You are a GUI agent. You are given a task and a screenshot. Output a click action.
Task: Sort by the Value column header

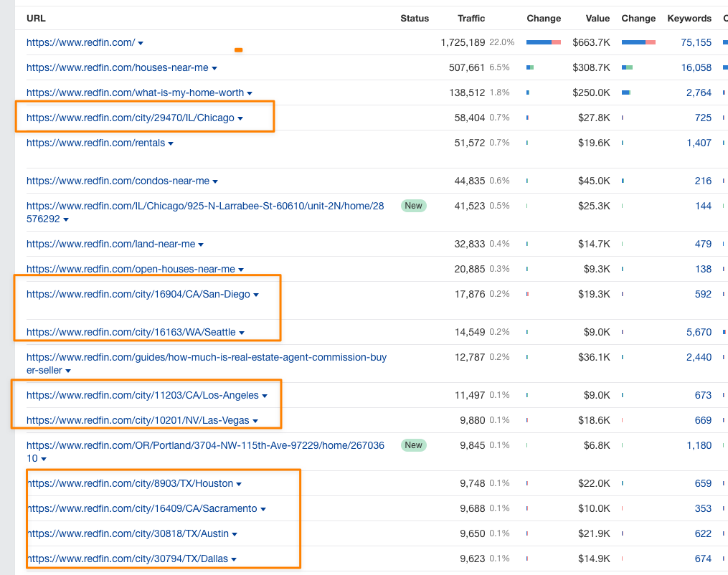click(x=597, y=18)
